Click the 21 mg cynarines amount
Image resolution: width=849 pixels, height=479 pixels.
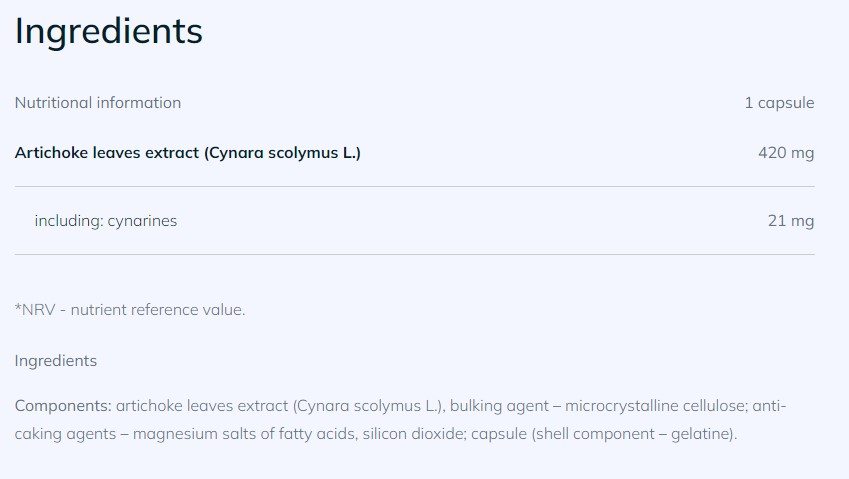pos(791,221)
